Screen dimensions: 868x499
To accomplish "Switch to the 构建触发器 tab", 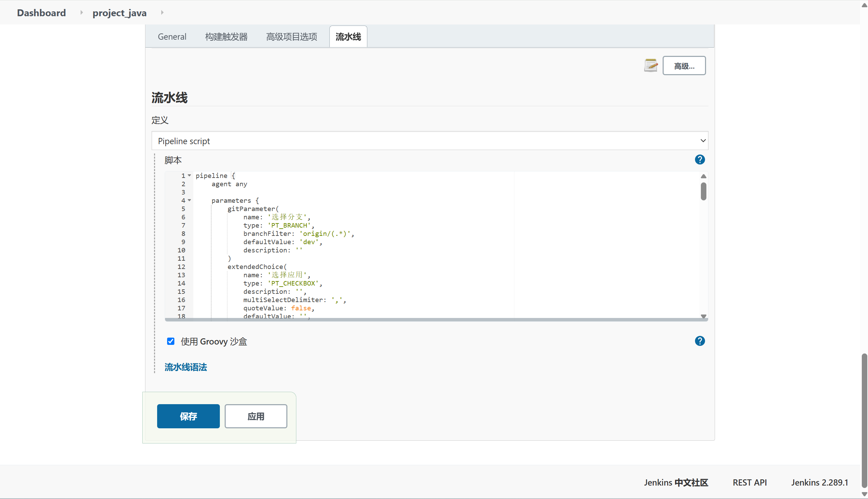I will [226, 37].
